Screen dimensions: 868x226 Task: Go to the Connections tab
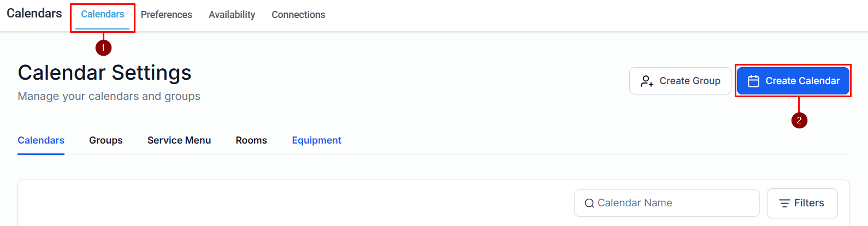coord(298,15)
